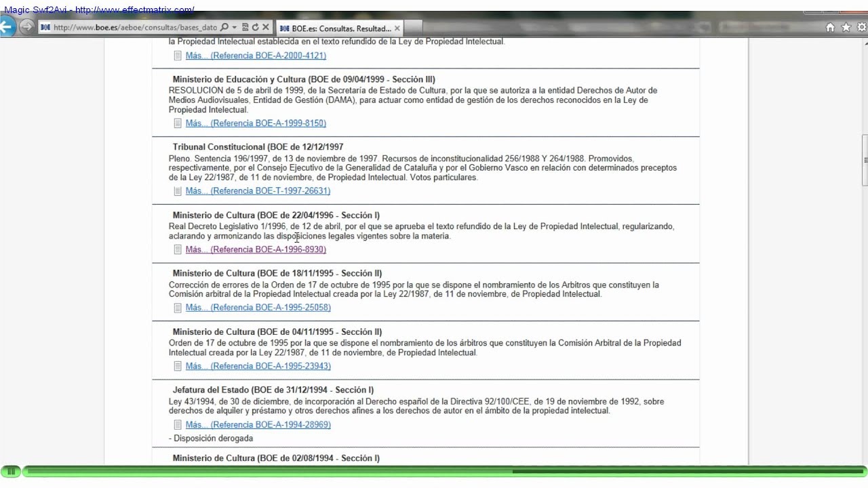Click the browser Back arrow button
The height and width of the screenshot is (488, 868).
coord(7,27)
